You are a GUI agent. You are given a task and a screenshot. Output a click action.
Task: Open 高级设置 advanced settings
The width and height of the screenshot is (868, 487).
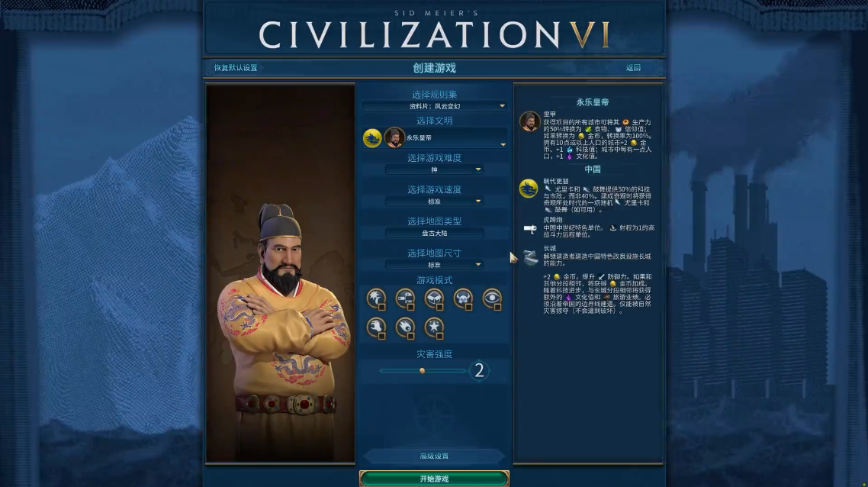point(434,456)
